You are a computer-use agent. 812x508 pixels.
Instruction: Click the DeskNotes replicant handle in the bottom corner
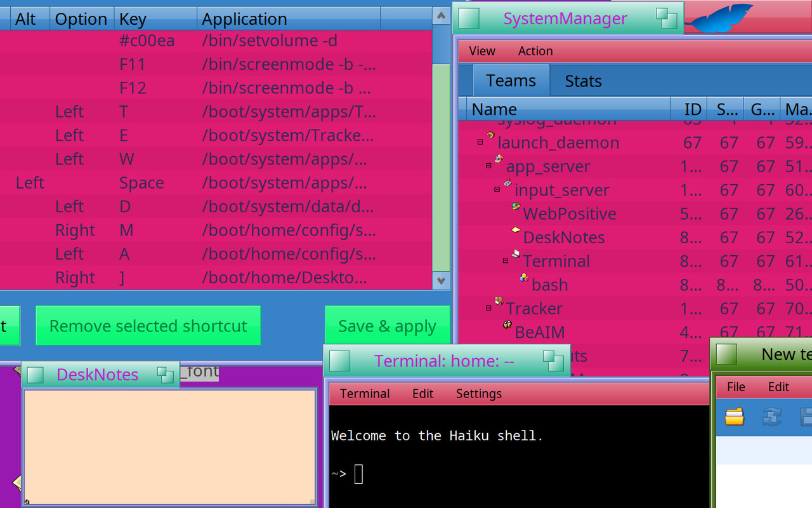(x=27, y=502)
